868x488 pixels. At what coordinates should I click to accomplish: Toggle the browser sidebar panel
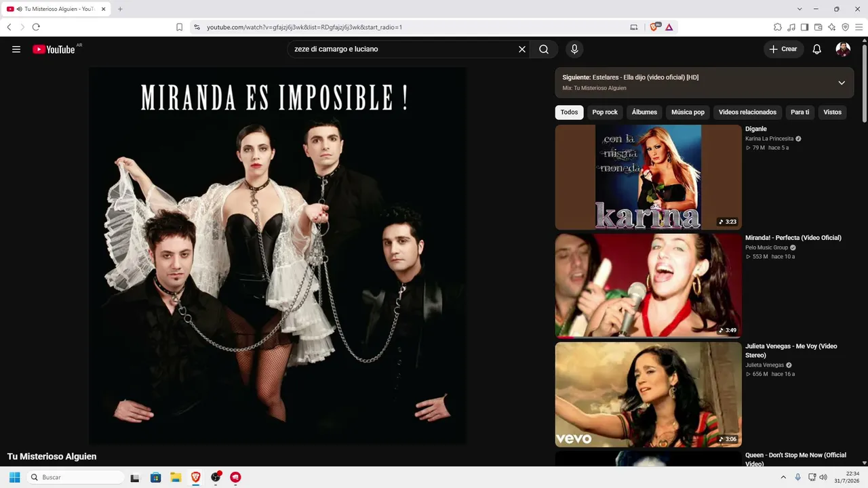pos(805,27)
